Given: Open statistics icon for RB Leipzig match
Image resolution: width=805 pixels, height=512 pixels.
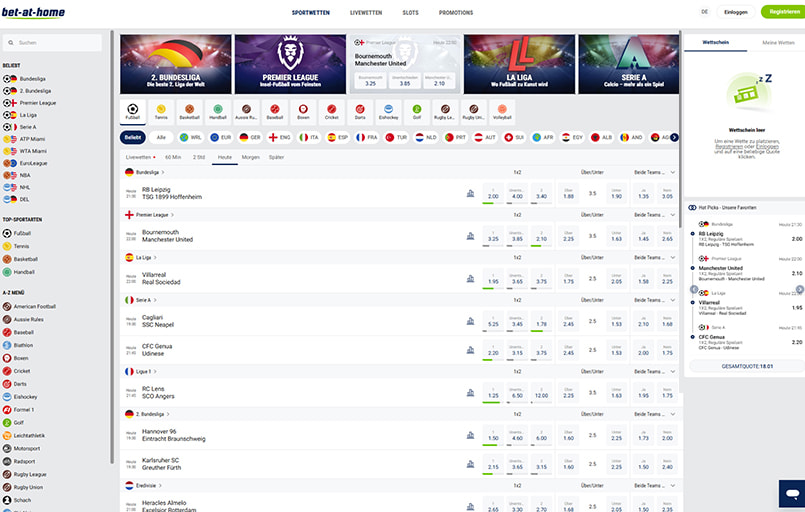Looking at the screenshot, I should tap(470, 194).
